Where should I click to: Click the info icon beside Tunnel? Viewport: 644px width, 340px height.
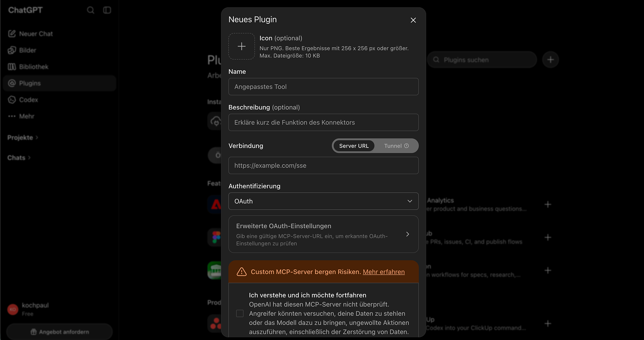pos(406,146)
